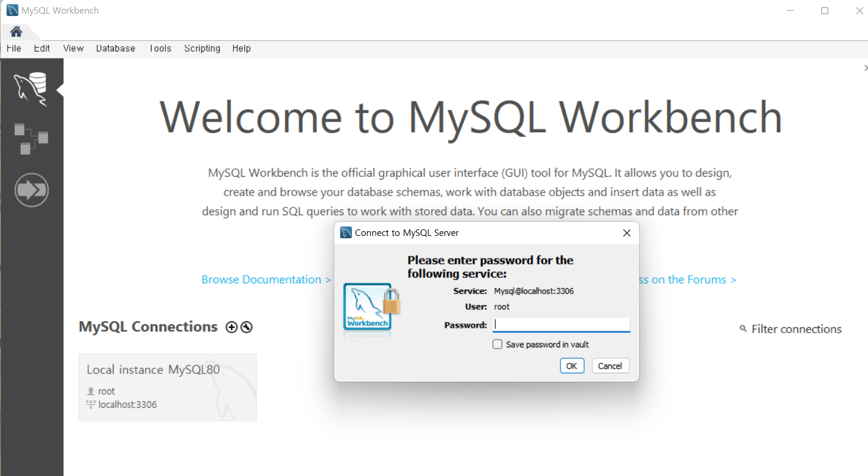Add a new MySQL connection plus icon
This screenshot has height=476, width=868.
point(232,327)
